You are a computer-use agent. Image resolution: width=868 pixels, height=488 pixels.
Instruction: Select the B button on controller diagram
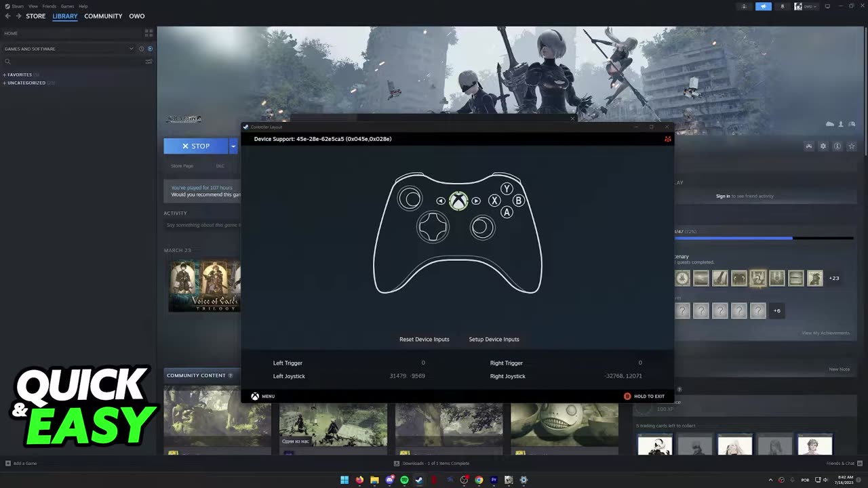tap(518, 201)
